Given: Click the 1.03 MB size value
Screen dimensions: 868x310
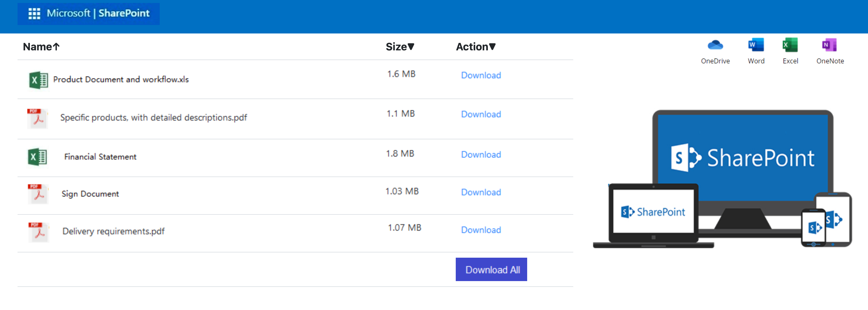Looking at the screenshot, I should point(402,191).
